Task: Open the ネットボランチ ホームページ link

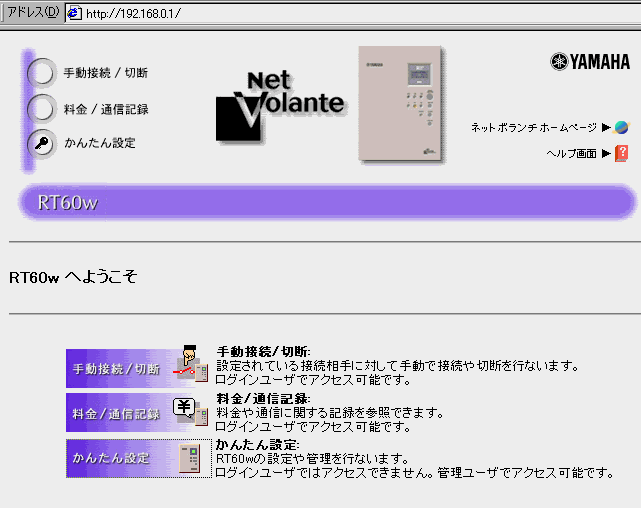Action: click(534, 128)
